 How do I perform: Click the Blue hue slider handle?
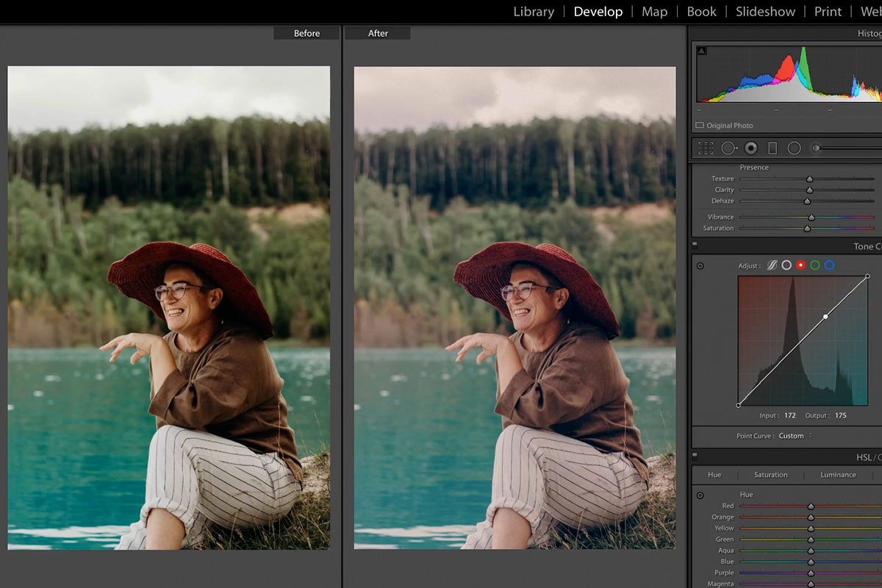811,562
